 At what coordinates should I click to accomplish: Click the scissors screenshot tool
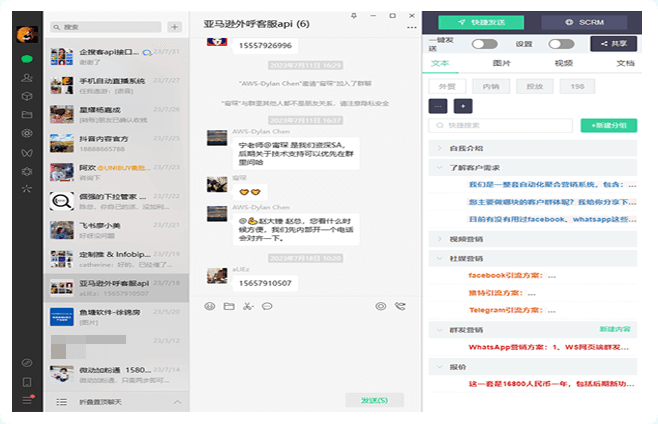pos(247,306)
